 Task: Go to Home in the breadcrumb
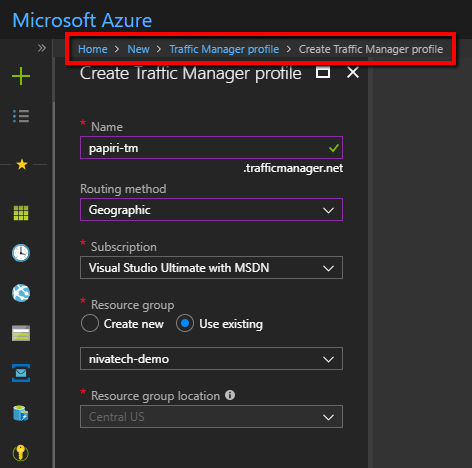click(x=93, y=49)
